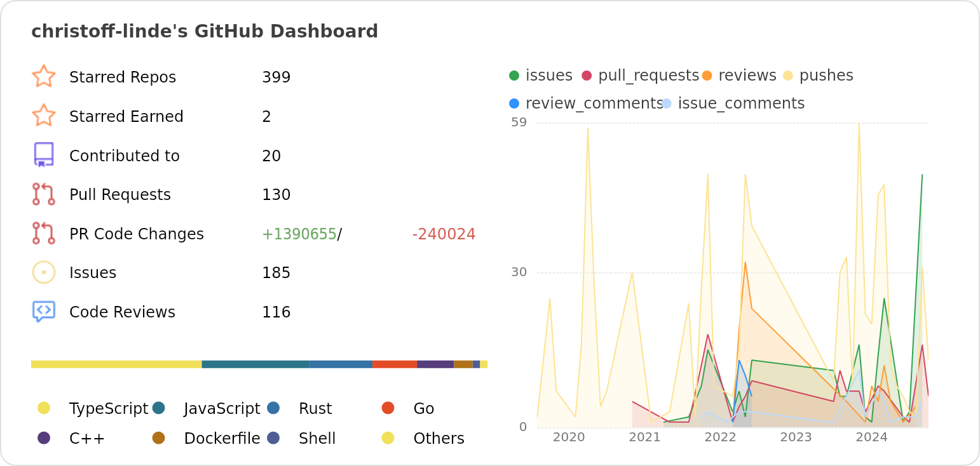
Task: Select the Shell language color dot
Action: pos(273,438)
